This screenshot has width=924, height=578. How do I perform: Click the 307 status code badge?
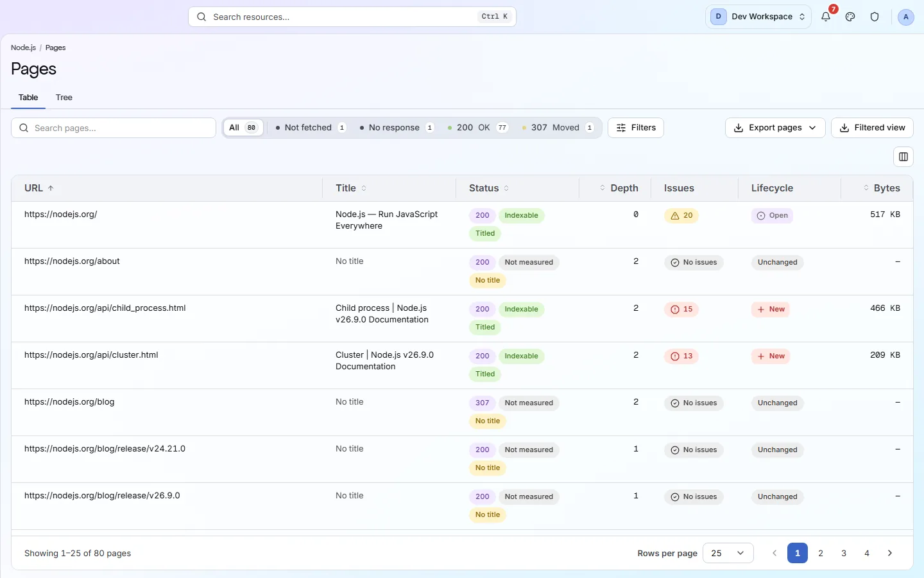pyautogui.click(x=483, y=403)
